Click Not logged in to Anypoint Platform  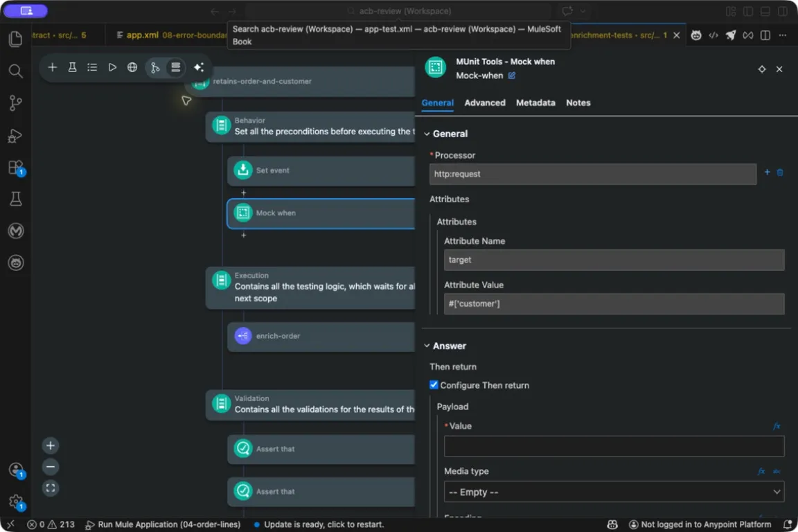click(700, 524)
